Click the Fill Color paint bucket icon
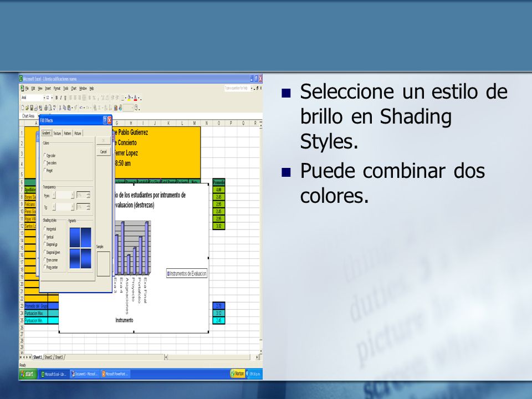The height and width of the screenshot is (399, 532). (x=129, y=98)
